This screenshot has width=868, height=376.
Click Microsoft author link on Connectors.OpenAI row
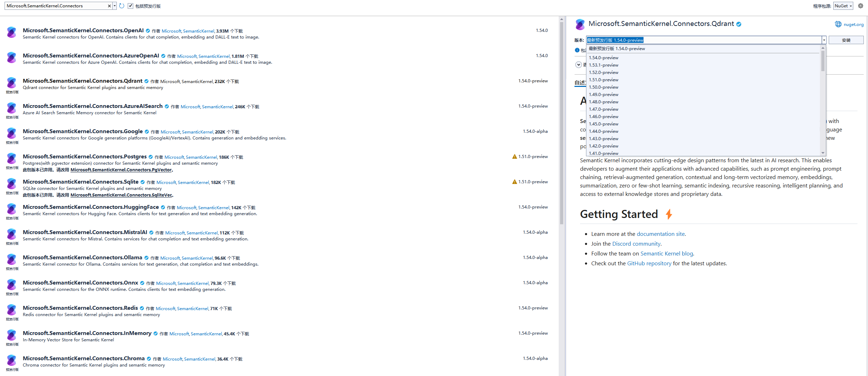pos(171,31)
